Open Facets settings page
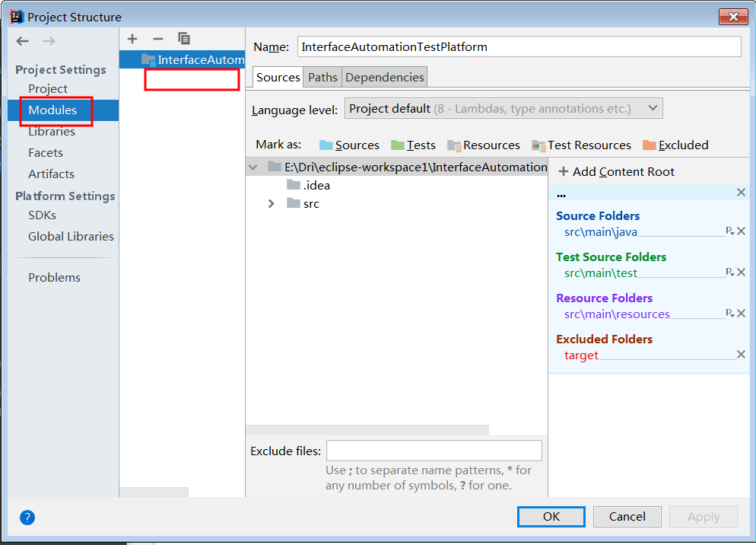Screen dimensions: 756x545 click(x=46, y=152)
